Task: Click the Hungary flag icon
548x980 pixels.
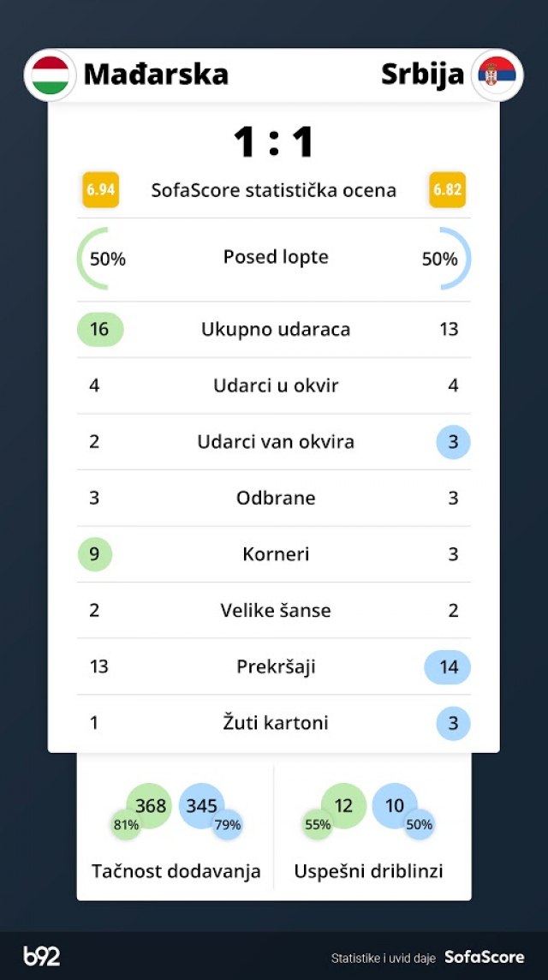Action: click(51, 75)
